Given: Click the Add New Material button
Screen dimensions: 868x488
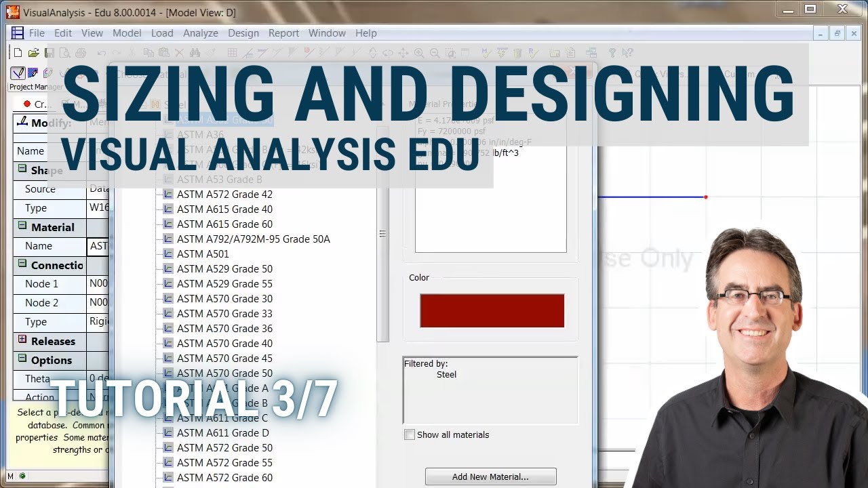Looking at the screenshot, I should [x=490, y=477].
